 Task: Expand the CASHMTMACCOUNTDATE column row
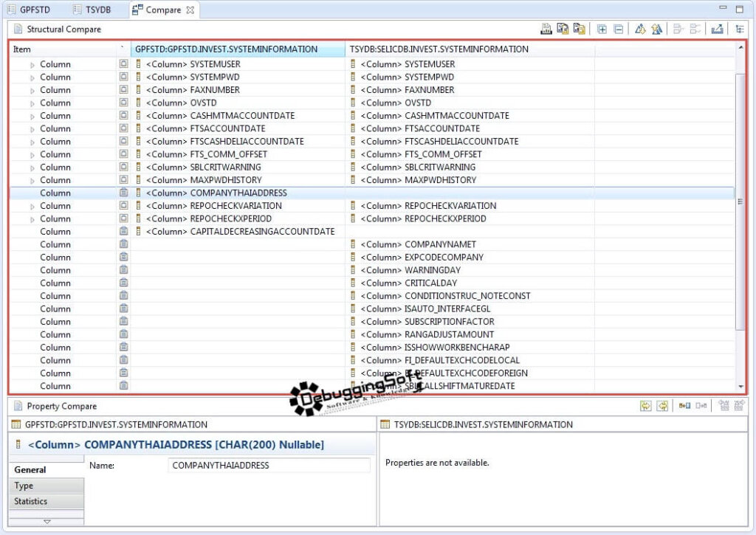click(32, 116)
